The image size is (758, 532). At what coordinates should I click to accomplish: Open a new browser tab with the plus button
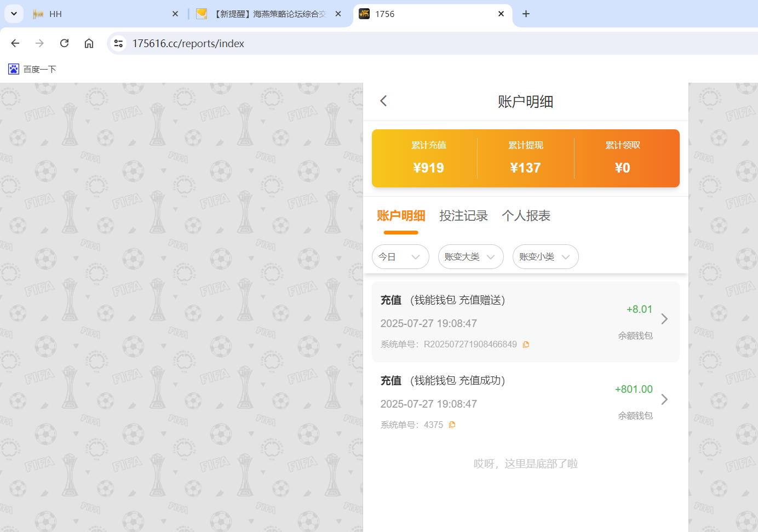tap(526, 14)
